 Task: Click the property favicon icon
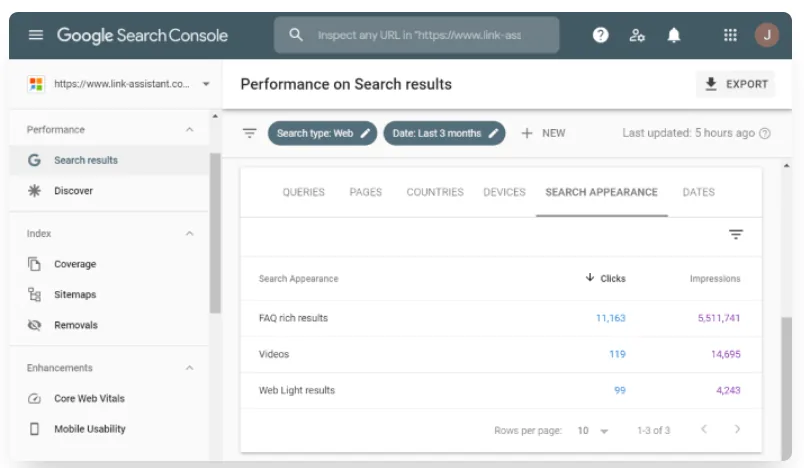(36, 84)
